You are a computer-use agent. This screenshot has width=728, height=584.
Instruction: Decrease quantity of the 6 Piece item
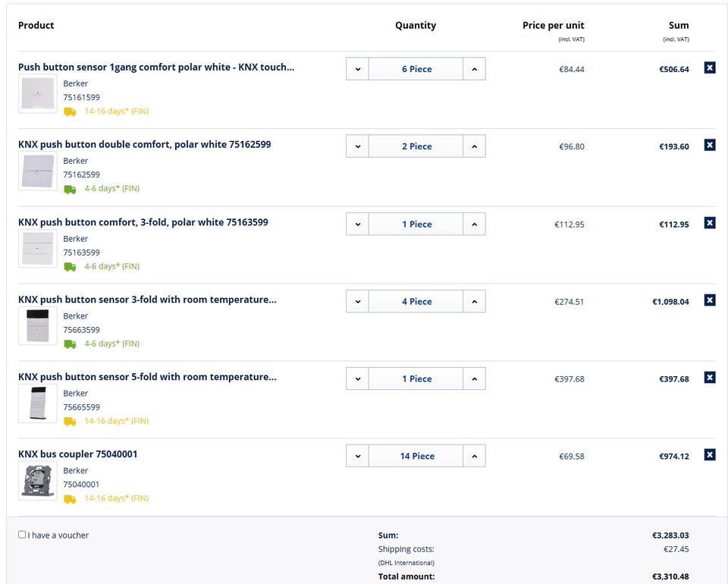[x=357, y=69]
